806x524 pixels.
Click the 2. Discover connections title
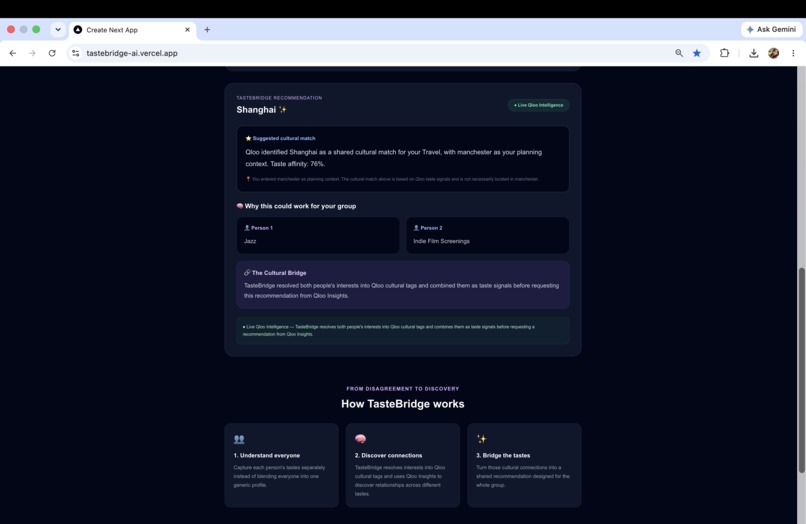pos(388,455)
